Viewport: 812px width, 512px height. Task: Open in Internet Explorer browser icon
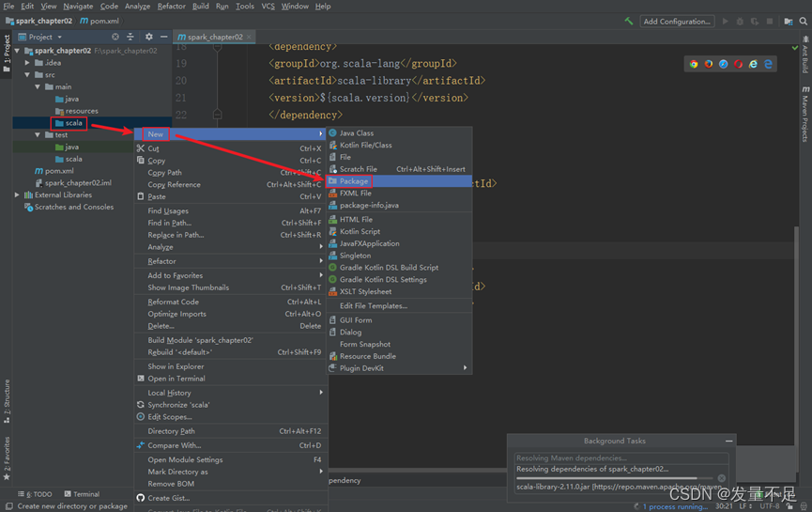pos(753,64)
